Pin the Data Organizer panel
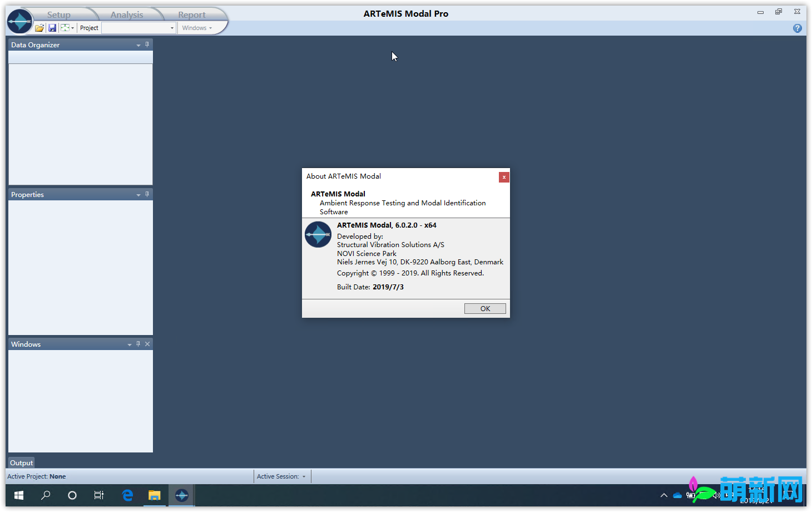Image resolution: width=812 pixels, height=512 pixels. 147,45
